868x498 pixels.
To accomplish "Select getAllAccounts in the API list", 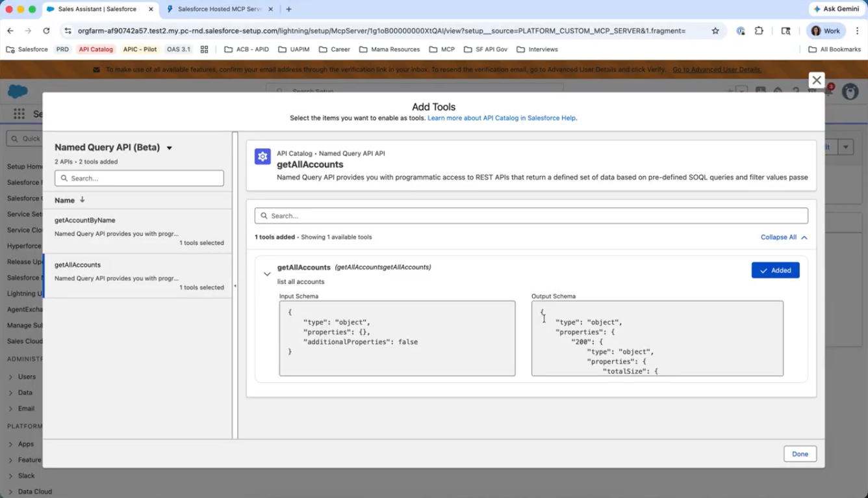I will (x=137, y=276).
